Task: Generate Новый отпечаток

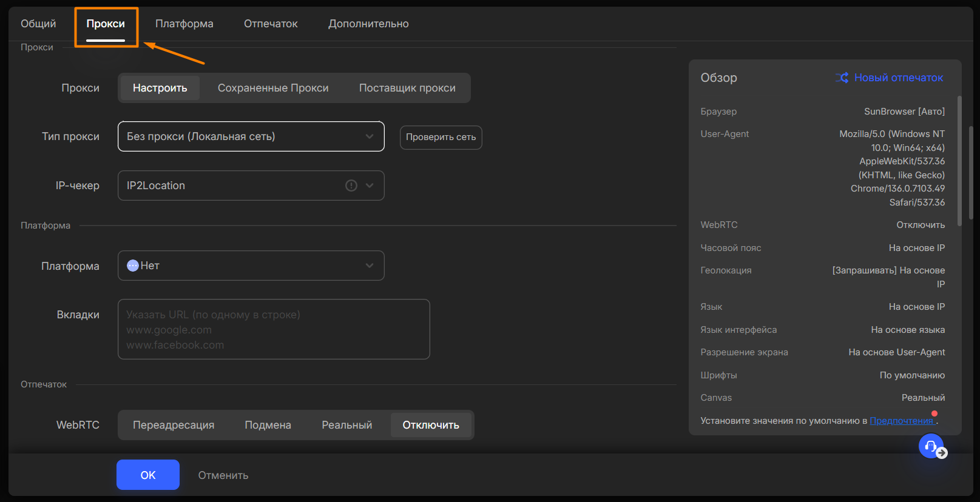Action: click(x=899, y=78)
